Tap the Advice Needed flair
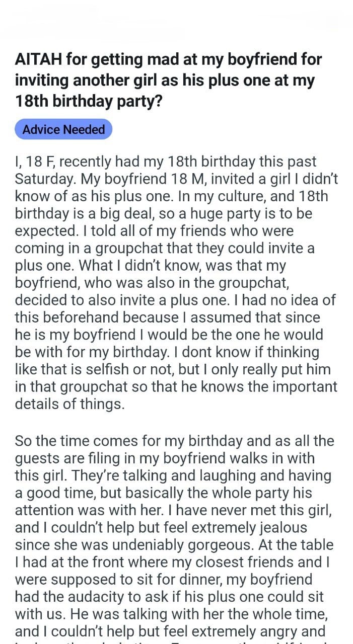This screenshot has width=353, height=644. point(63,129)
